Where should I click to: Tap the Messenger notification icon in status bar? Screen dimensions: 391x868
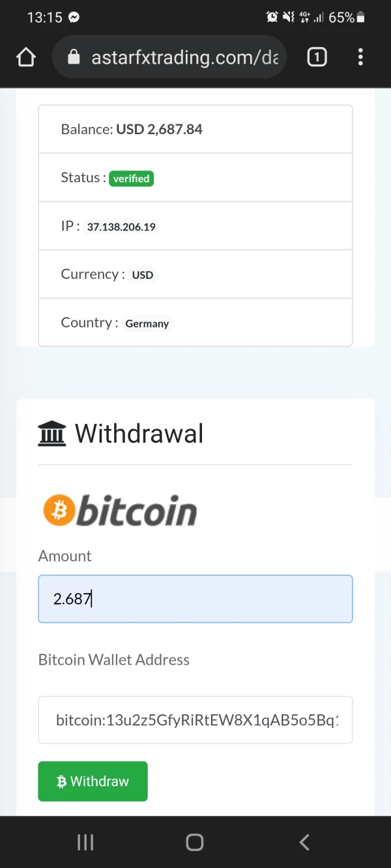tap(74, 18)
